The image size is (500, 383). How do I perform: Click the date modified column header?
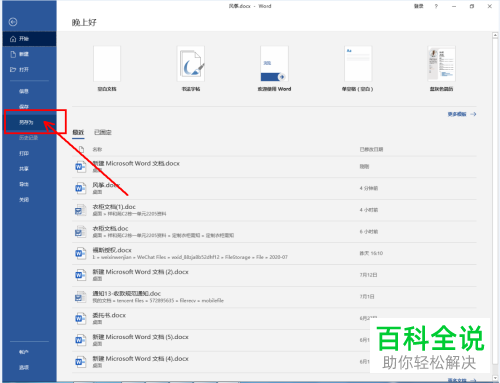point(371,149)
